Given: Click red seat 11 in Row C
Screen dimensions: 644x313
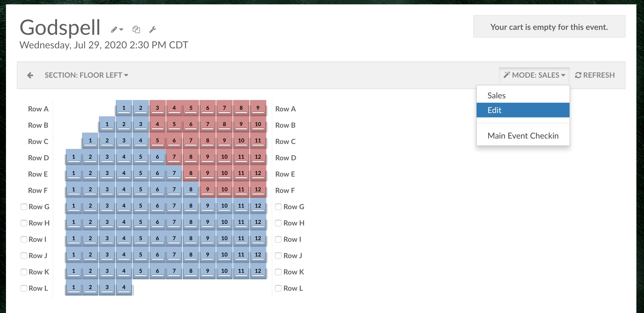Looking at the screenshot, I should click(258, 141).
